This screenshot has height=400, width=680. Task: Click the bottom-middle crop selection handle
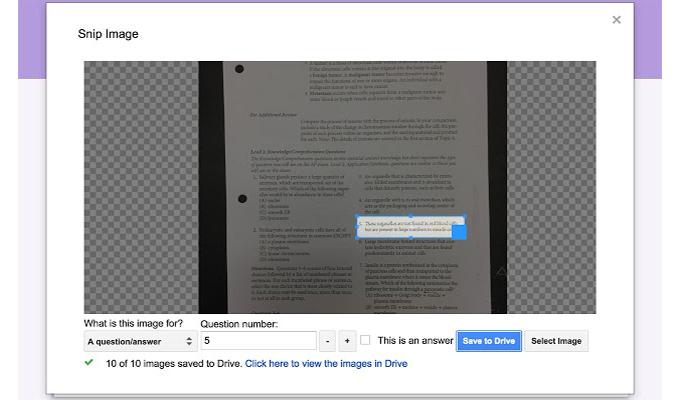pyautogui.click(x=411, y=238)
